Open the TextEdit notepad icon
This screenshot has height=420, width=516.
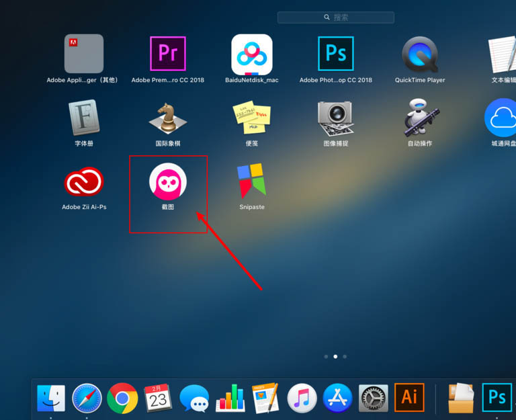coord(503,54)
